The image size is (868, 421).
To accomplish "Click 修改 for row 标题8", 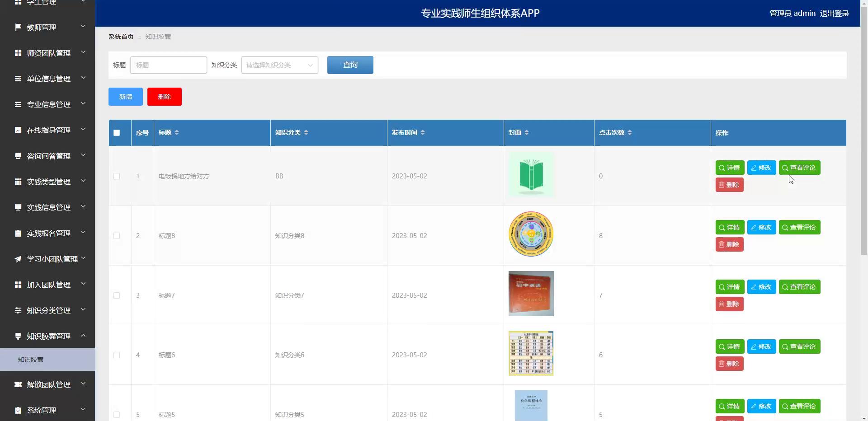I will 761,227.
